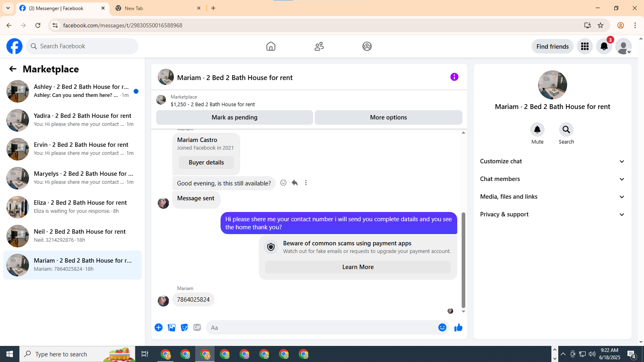Choose a sticker from the composer

point(184,327)
